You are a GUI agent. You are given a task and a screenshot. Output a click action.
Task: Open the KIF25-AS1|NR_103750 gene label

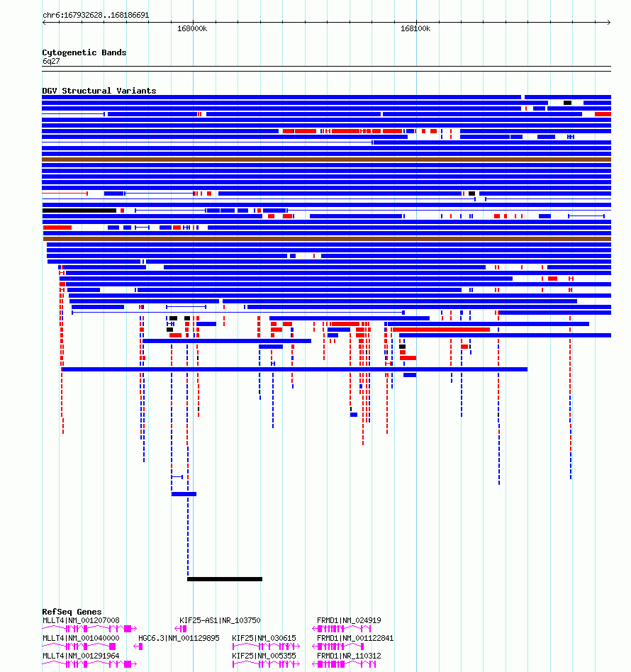click(220, 620)
